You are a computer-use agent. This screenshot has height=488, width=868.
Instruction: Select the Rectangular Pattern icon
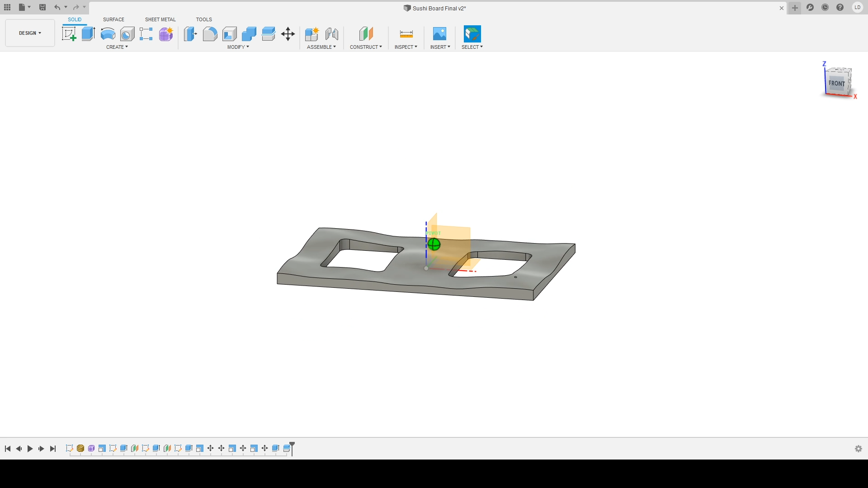(x=146, y=33)
